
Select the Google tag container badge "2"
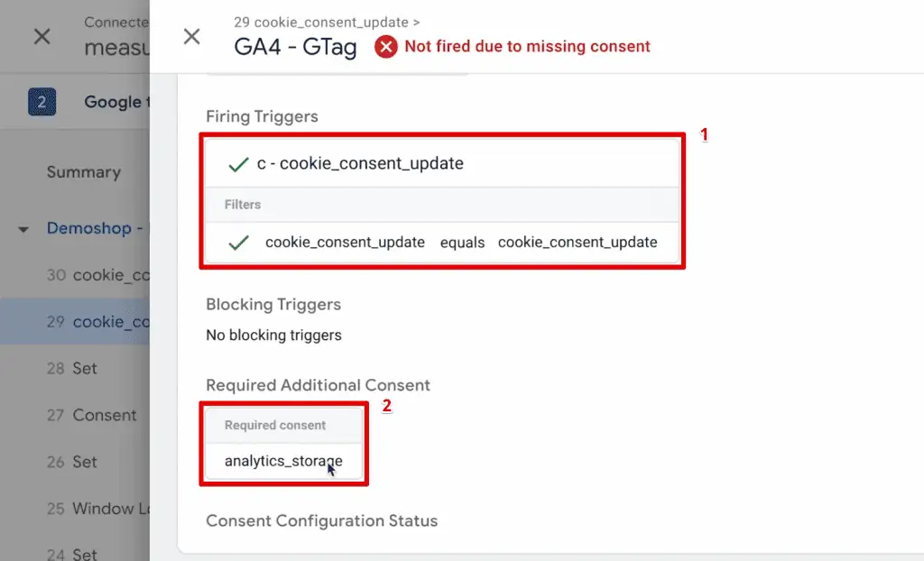point(39,102)
